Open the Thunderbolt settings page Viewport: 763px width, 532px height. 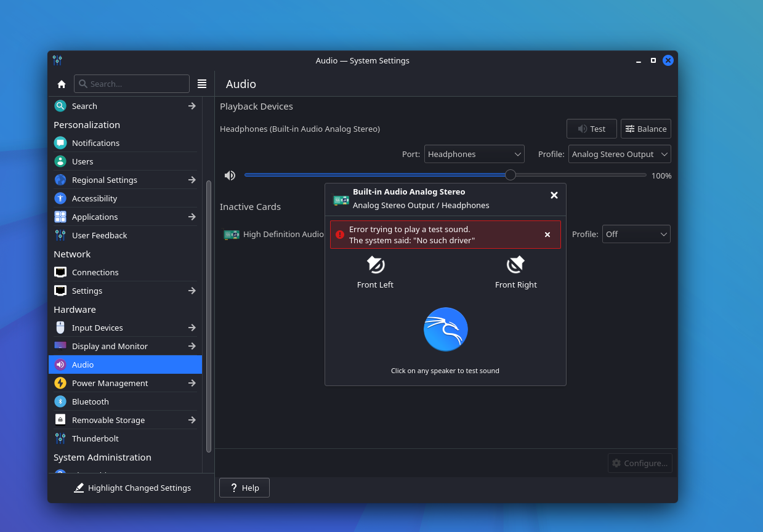[x=95, y=438]
